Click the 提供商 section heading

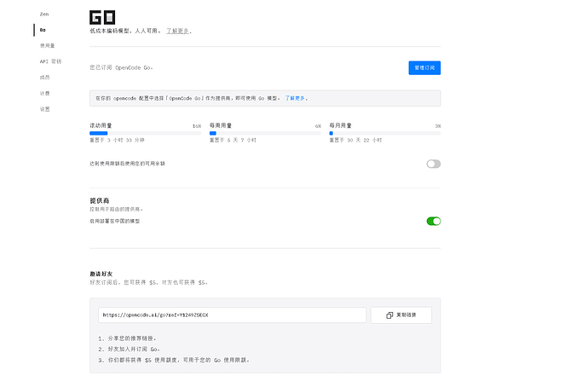pos(100,200)
